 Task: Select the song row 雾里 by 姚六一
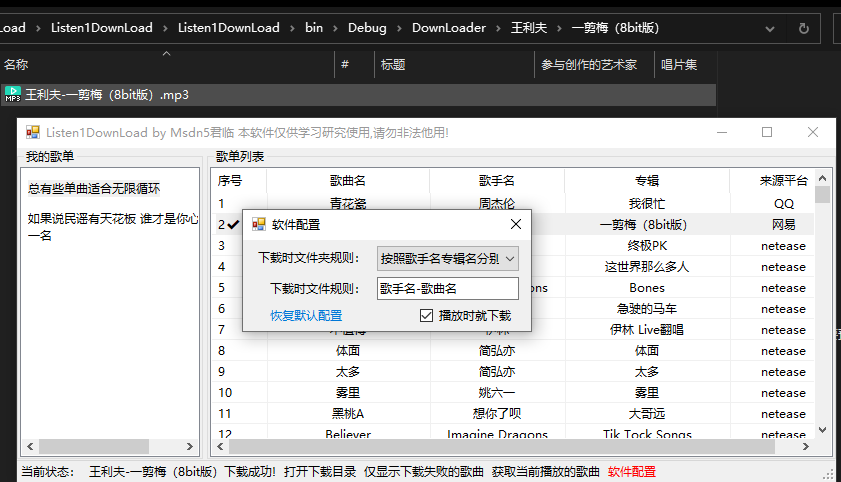pos(513,392)
